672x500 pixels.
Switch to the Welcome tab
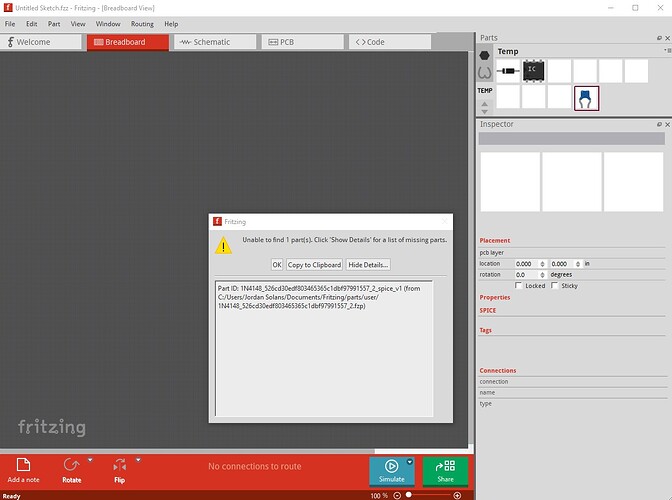(x=41, y=42)
